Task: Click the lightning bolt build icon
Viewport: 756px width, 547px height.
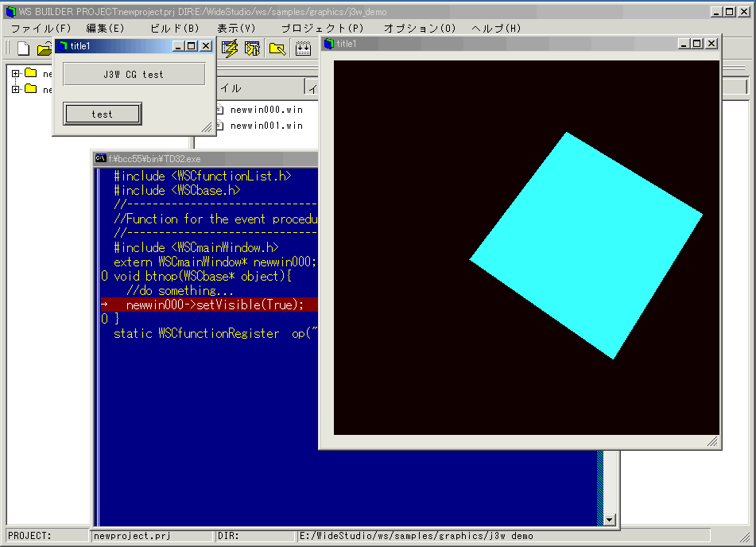Action: click(x=230, y=48)
